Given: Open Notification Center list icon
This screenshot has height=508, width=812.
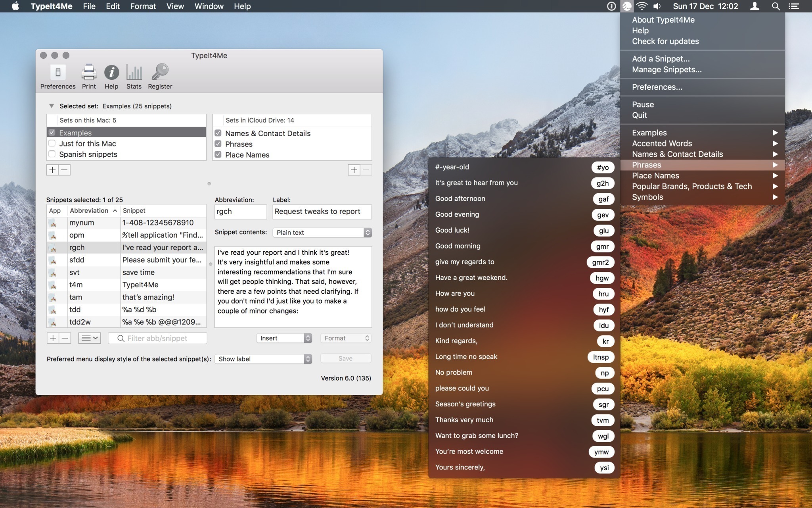Looking at the screenshot, I should [794, 6].
